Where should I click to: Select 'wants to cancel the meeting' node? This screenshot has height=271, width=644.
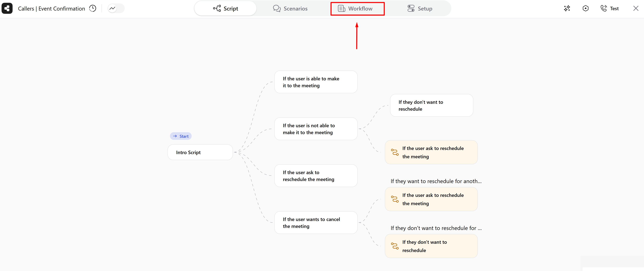point(316,223)
